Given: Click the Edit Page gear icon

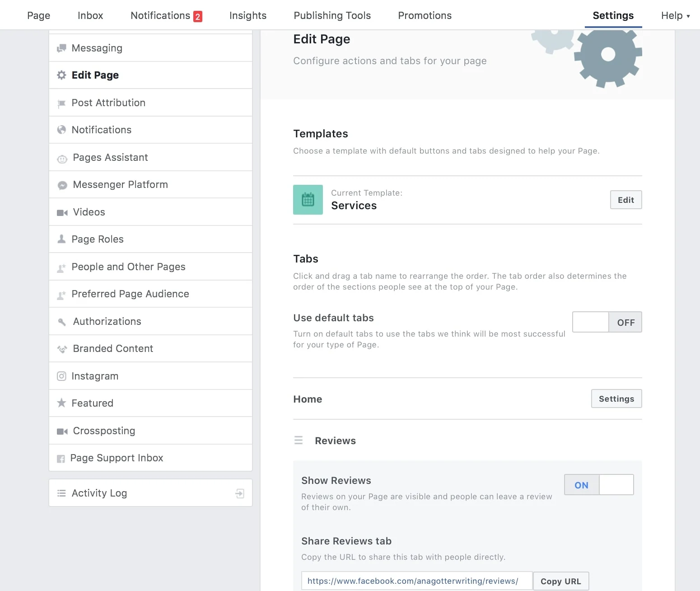Looking at the screenshot, I should point(61,75).
